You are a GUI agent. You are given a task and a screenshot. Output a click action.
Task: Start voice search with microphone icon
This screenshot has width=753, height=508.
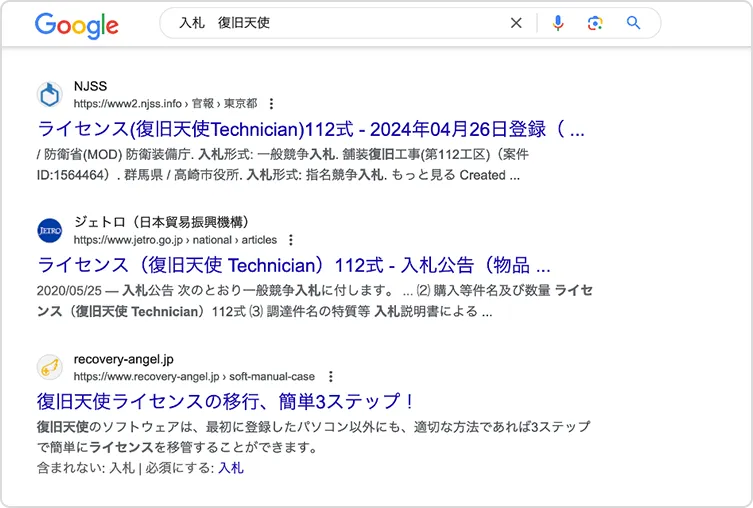click(x=558, y=23)
